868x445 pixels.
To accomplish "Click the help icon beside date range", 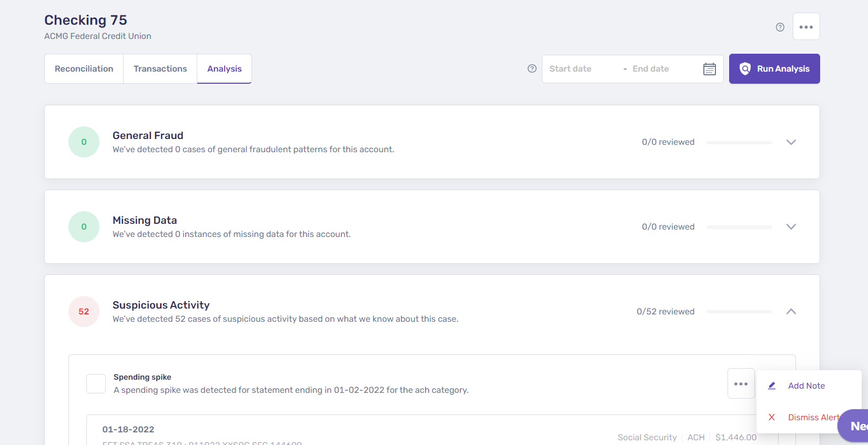I will coord(532,68).
